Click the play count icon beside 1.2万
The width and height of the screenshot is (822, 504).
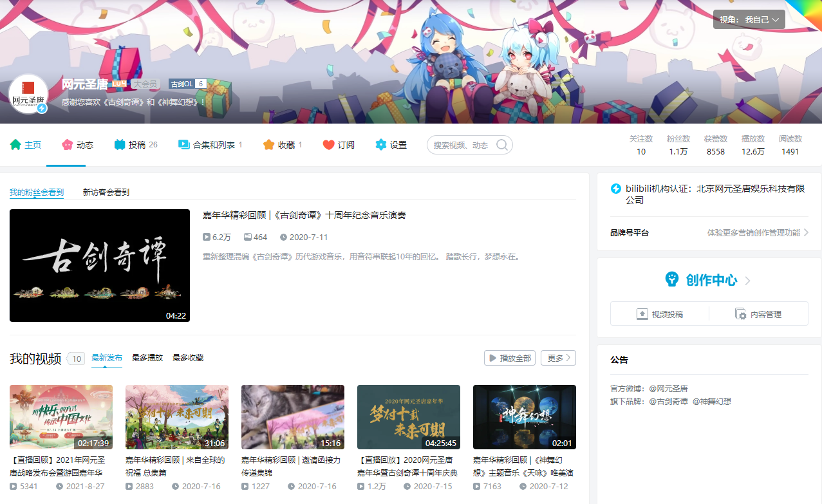[x=361, y=487]
